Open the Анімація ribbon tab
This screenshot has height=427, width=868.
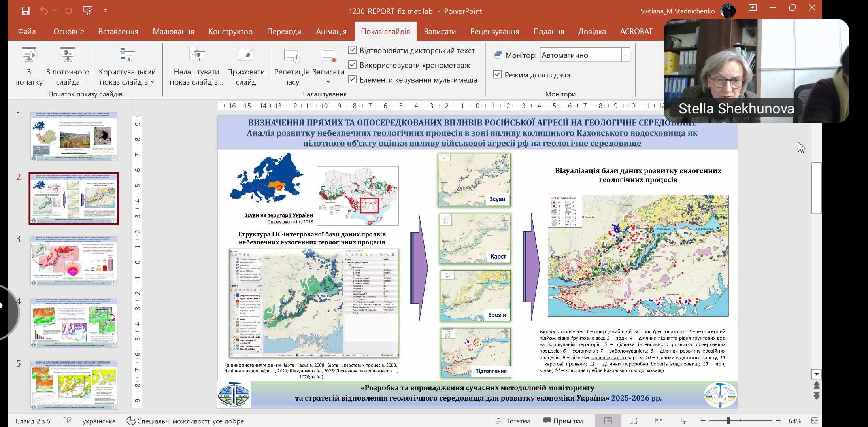[x=331, y=32]
